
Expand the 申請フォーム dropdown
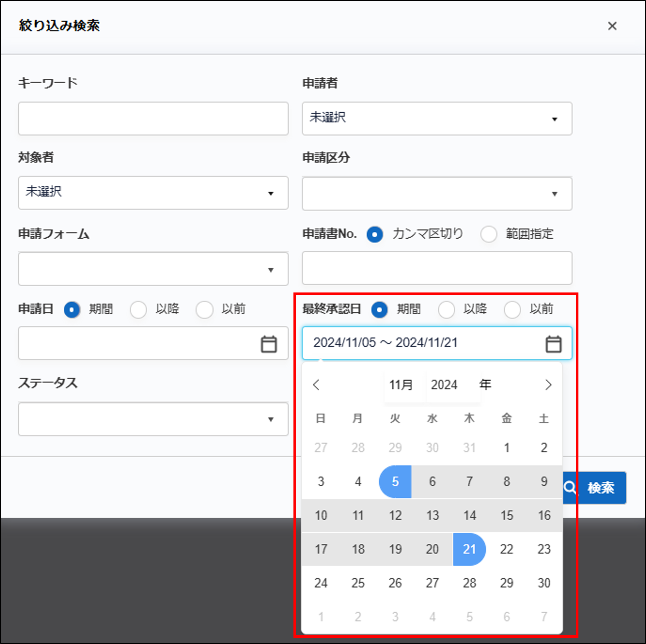[153, 269]
